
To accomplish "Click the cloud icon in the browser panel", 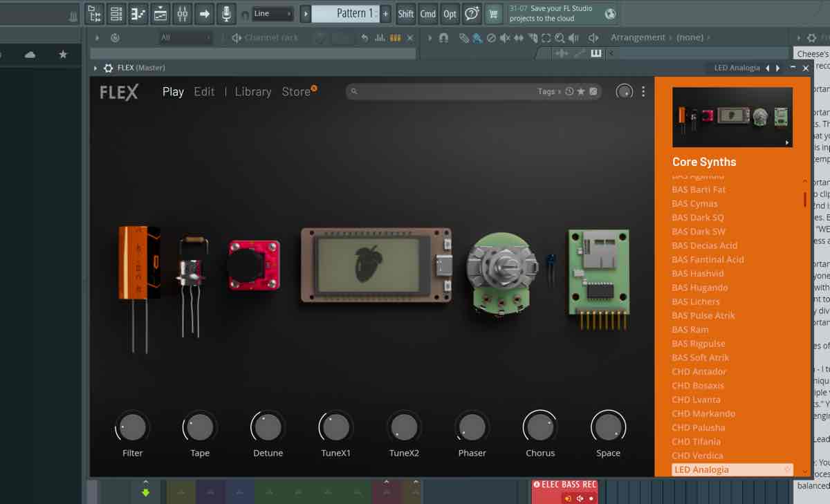I will [30, 55].
